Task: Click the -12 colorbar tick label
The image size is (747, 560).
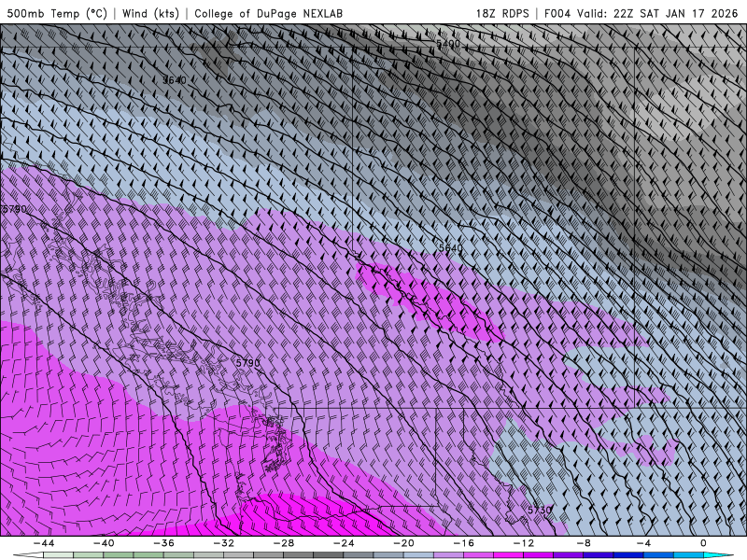Action: (524, 543)
